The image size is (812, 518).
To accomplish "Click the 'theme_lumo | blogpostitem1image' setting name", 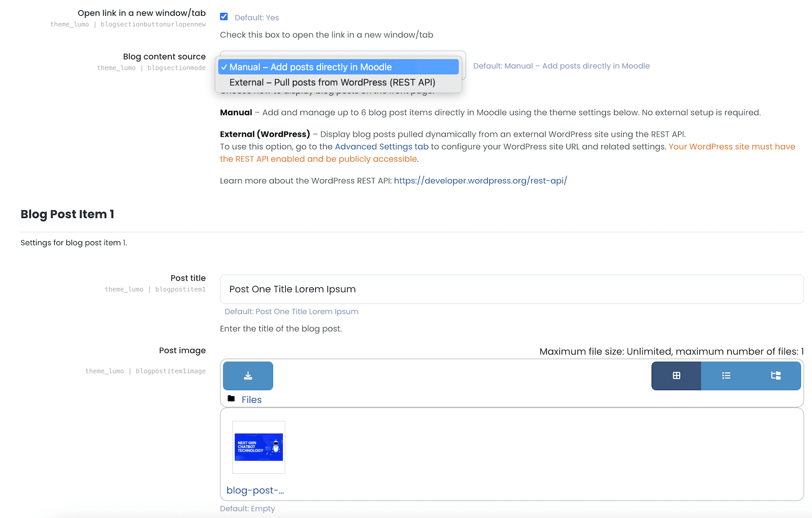I will point(146,371).
